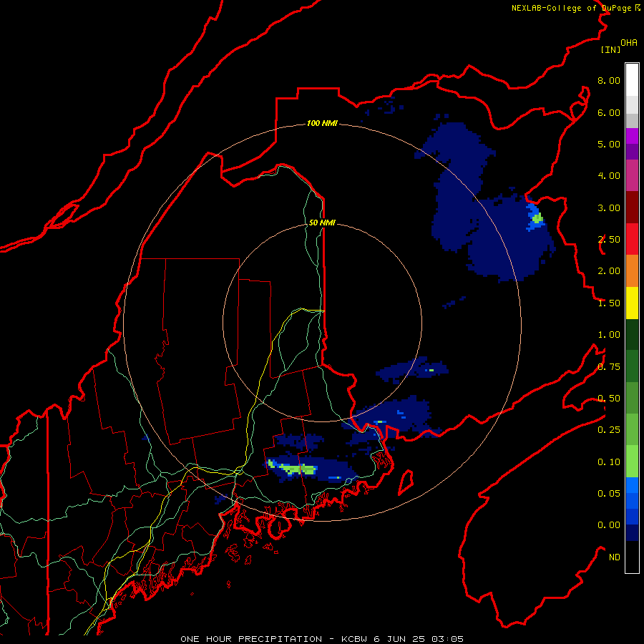This screenshot has height=644, width=644.
Task: Click the 50 NMI range ring label
Action: [322, 223]
